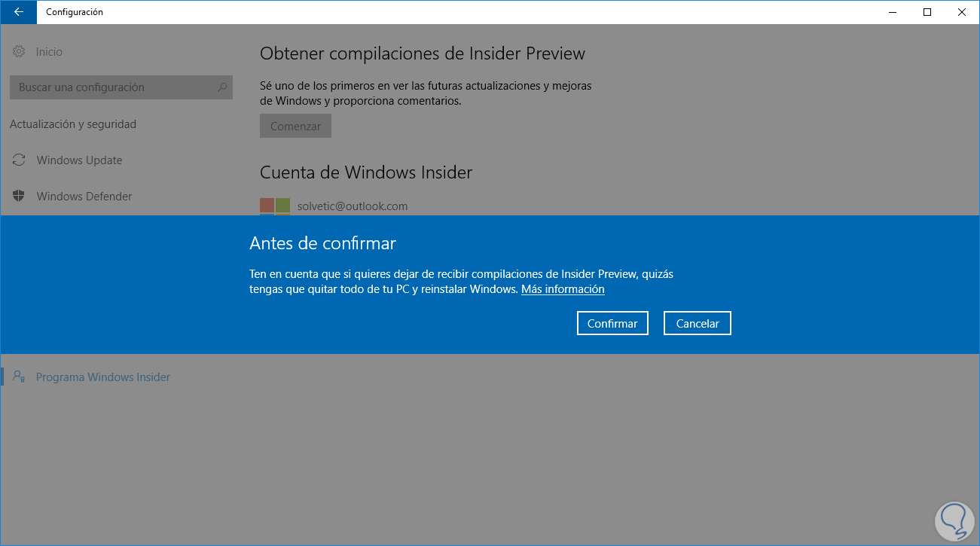This screenshot has height=546, width=980.
Task: Go back using the arrow in the title bar
Action: tap(18, 12)
